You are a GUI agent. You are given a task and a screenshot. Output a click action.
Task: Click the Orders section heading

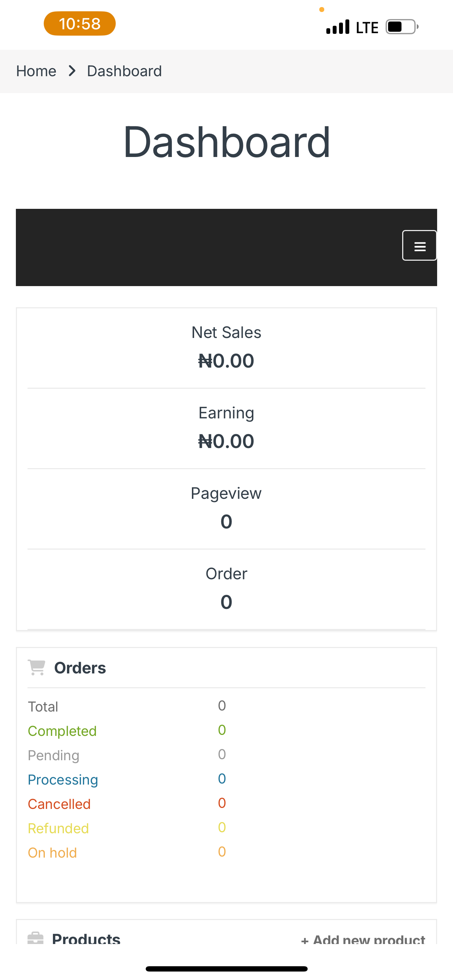[80, 668]
